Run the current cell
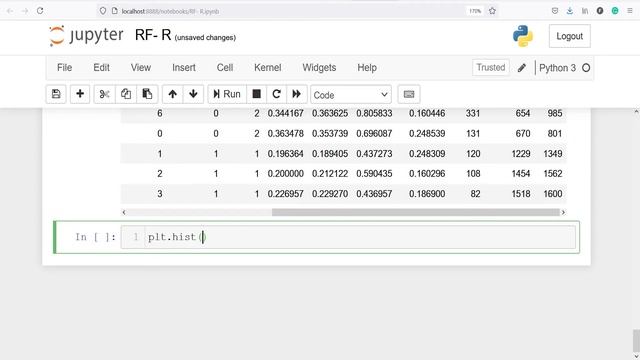 pyautogui.click(x=227, y=94)
